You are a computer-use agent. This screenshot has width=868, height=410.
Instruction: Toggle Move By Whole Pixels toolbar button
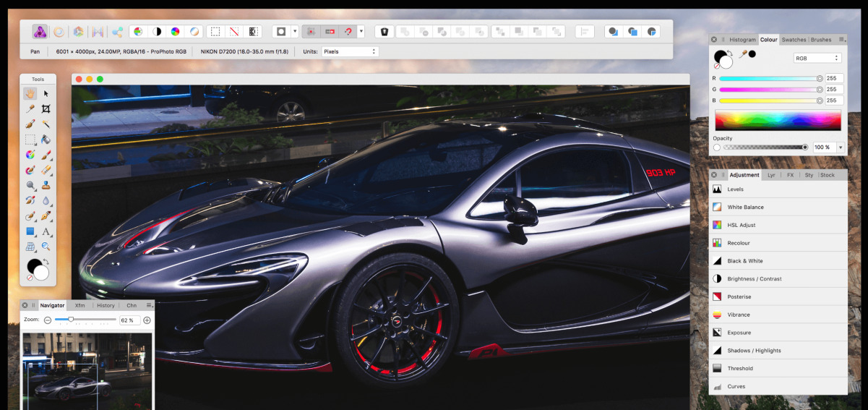pos(330,32)
